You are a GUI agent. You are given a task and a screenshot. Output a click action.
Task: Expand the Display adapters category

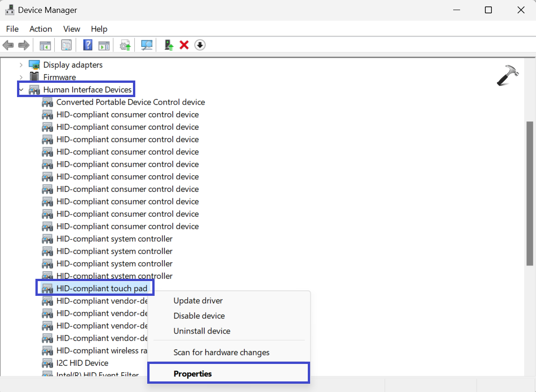pos(21,65)
